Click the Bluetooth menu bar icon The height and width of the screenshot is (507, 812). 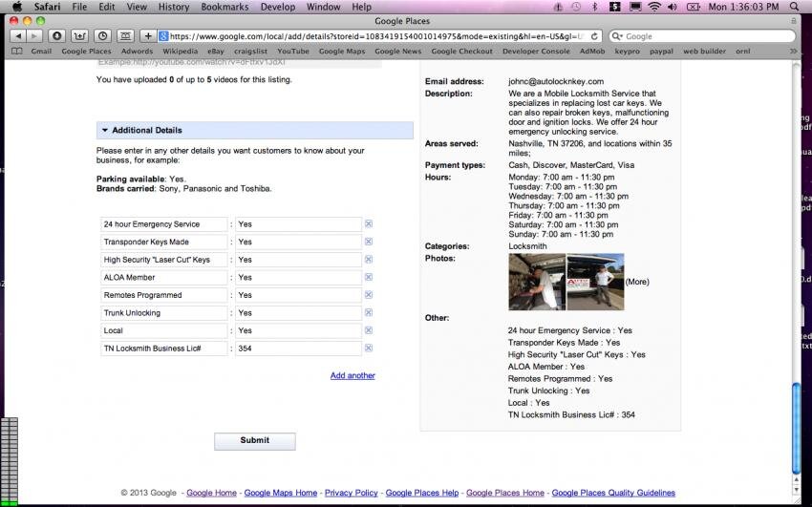pos(595,7)
